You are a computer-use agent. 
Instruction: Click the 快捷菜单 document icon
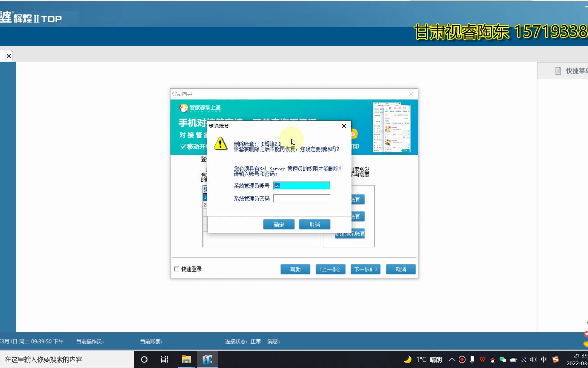(558, 71)
